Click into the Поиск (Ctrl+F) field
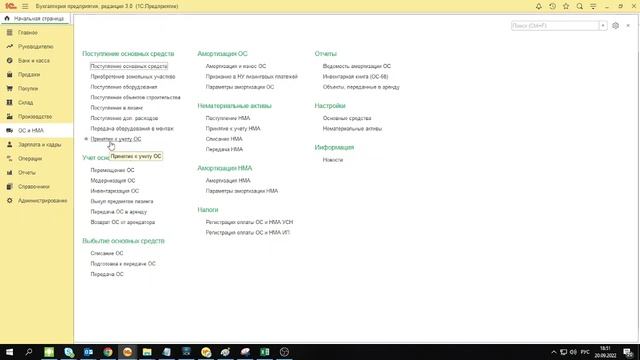 pos(555,26)
